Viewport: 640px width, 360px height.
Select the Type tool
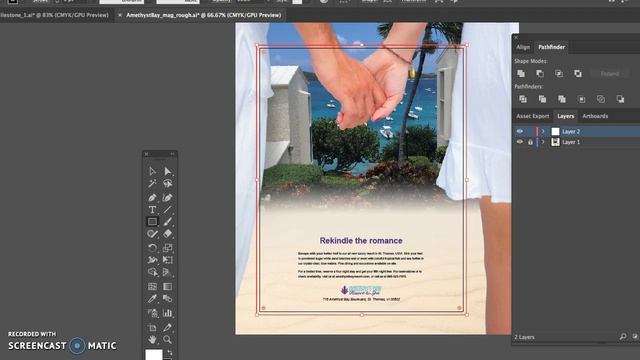click(152, 210)
